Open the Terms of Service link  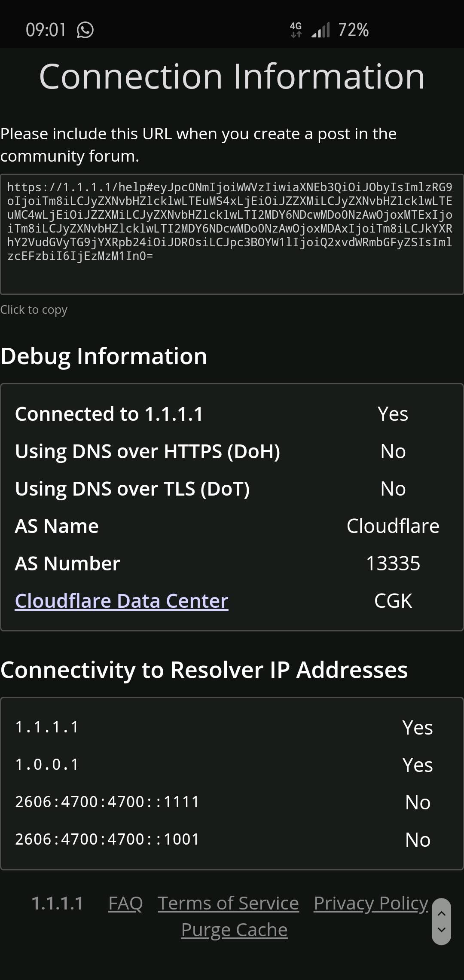pos(228,903)
